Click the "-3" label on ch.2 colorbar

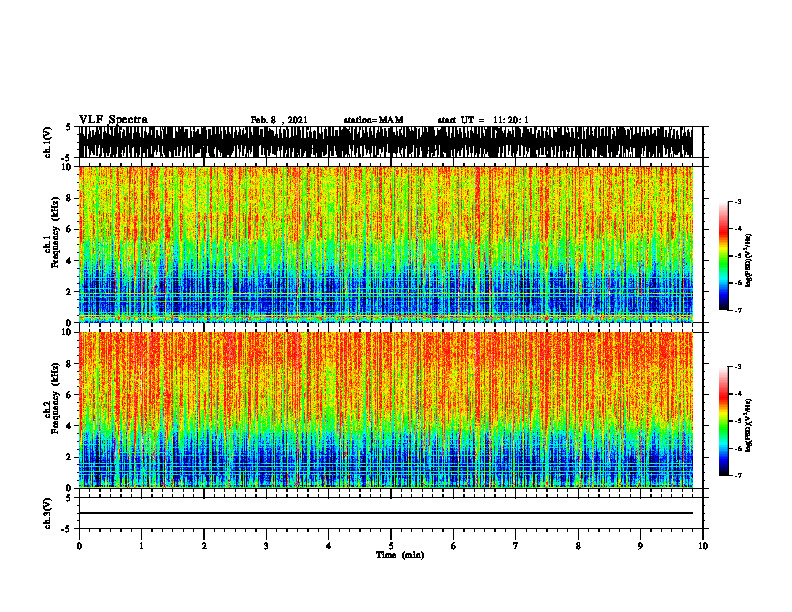(738, 367)
